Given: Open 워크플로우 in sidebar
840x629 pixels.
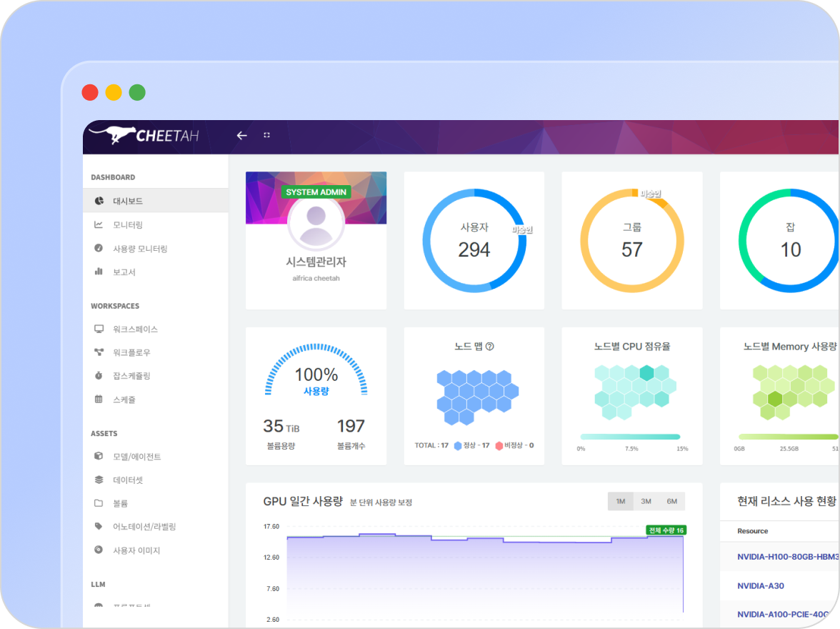Looking at the screenshot, I should click(131, 352).
